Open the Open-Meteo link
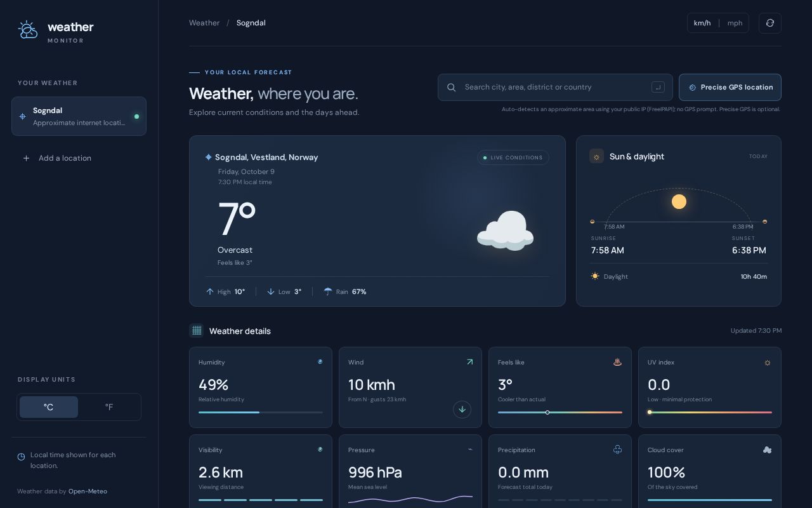Screen dimensions: 812x508 click(88, 491)
